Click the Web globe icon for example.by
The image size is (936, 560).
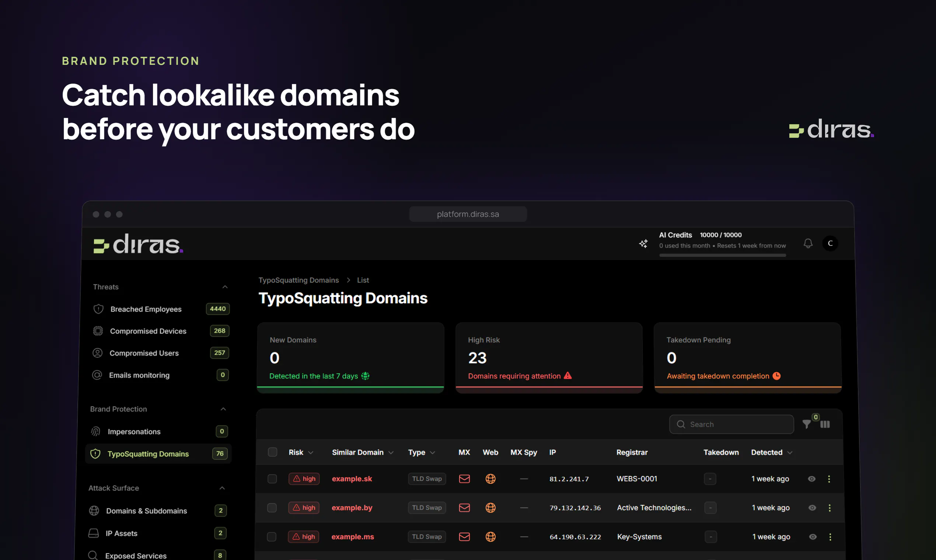(490, 508)
